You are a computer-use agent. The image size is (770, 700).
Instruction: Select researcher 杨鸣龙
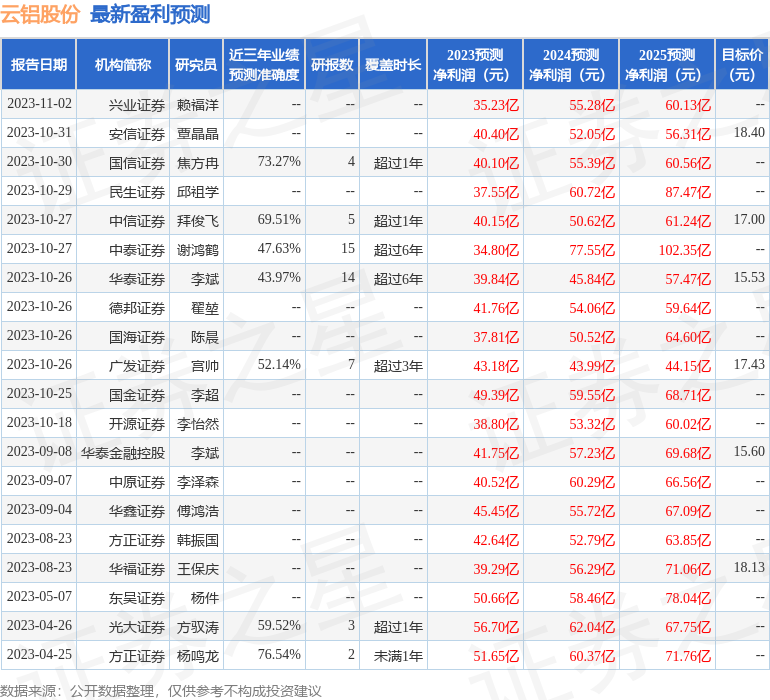coord(197,656)
